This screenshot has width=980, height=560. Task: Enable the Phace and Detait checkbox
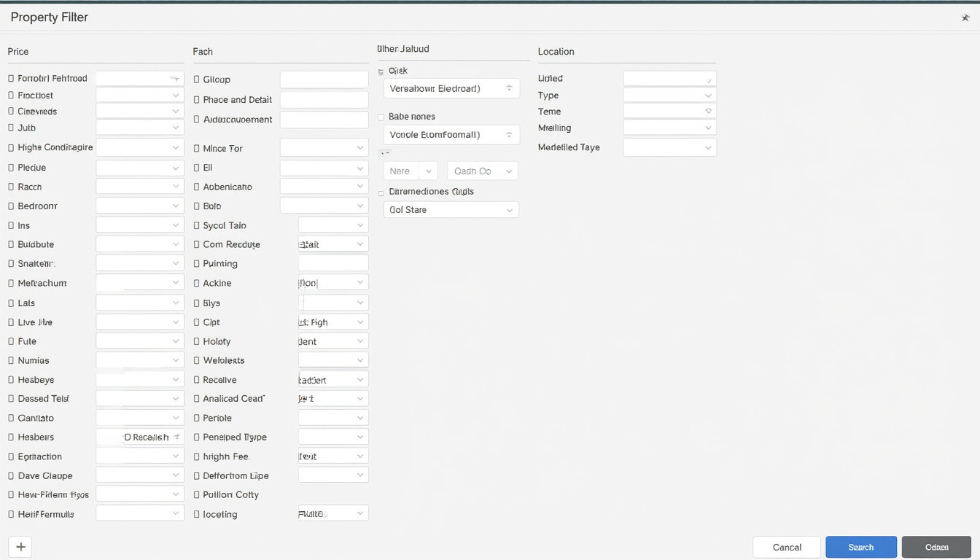point(197,100)
